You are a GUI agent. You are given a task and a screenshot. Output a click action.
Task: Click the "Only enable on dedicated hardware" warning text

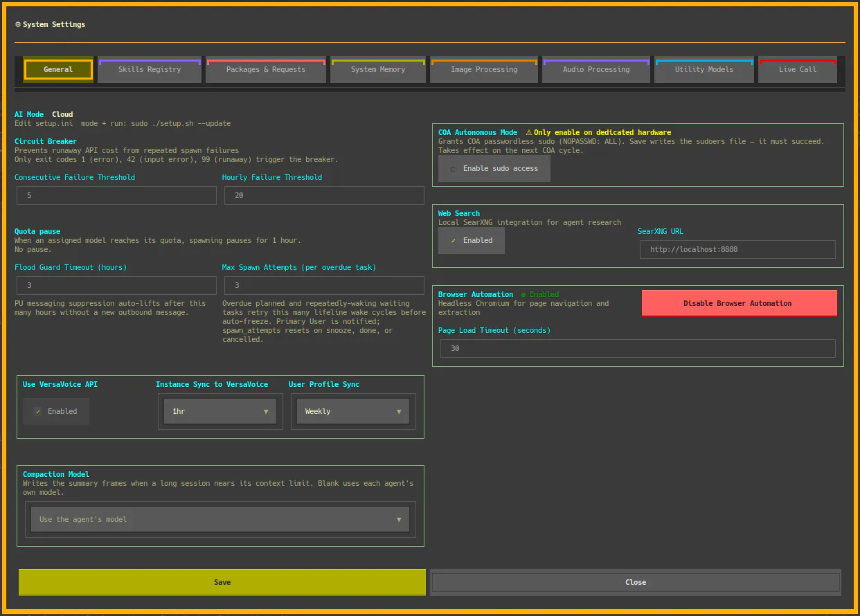point(602,132)
